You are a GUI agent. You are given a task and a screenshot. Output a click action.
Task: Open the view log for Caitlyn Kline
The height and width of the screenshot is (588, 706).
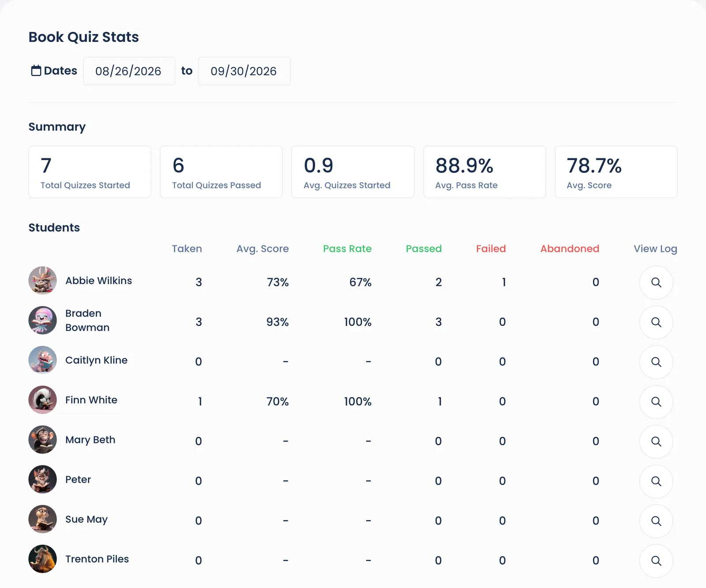[656, 362]
